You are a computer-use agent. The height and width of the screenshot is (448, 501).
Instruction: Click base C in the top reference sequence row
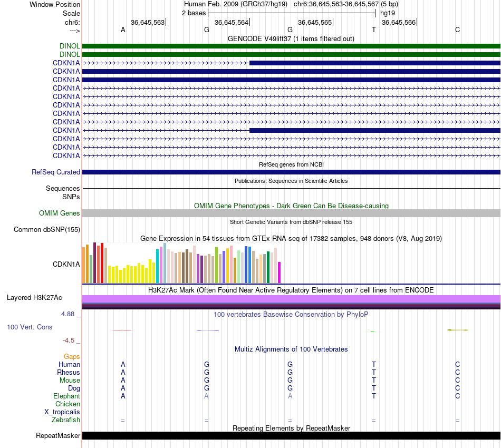tap(458, 30)
